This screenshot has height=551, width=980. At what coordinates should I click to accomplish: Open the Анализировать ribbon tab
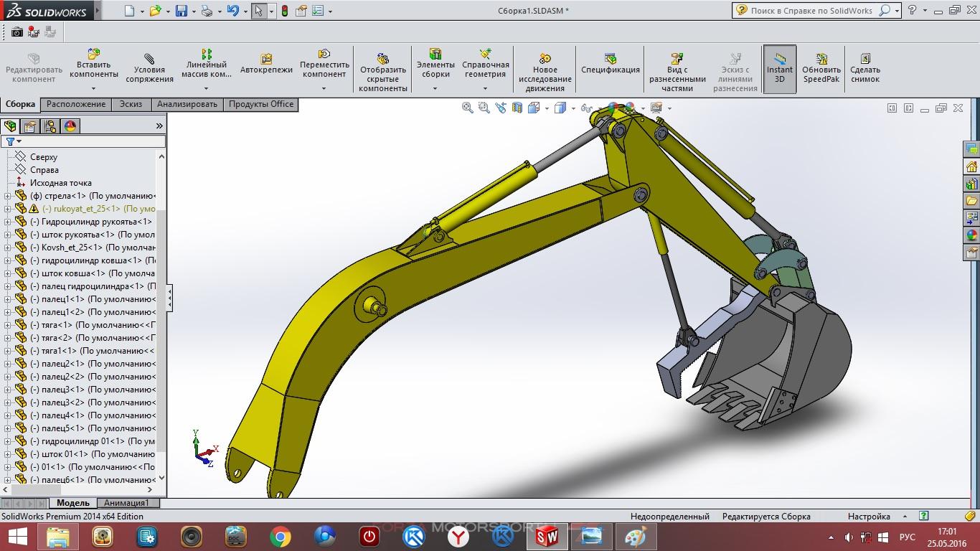187,104
